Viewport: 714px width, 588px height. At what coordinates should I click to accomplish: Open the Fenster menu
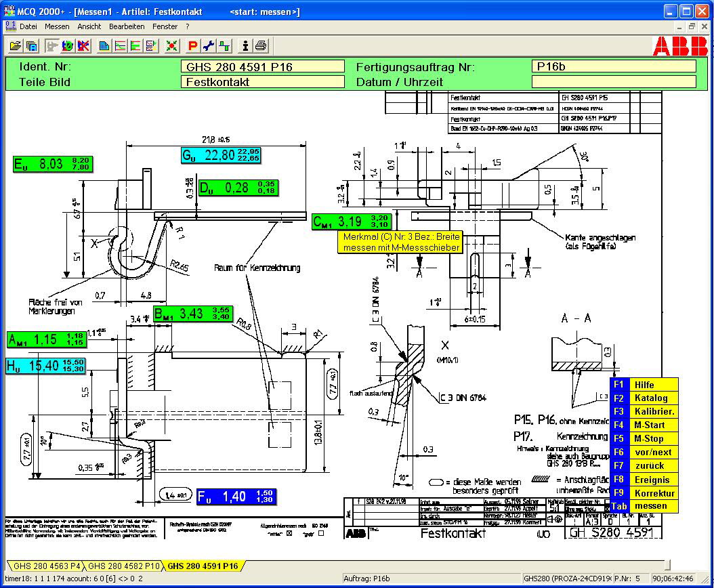(165, 27)
